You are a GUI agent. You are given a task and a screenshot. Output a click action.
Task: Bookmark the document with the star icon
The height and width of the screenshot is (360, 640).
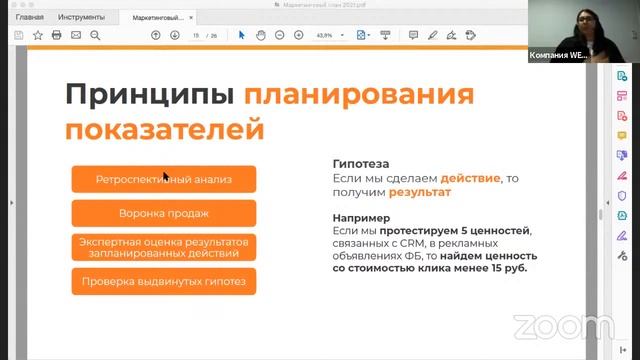(x=38, y=36)
